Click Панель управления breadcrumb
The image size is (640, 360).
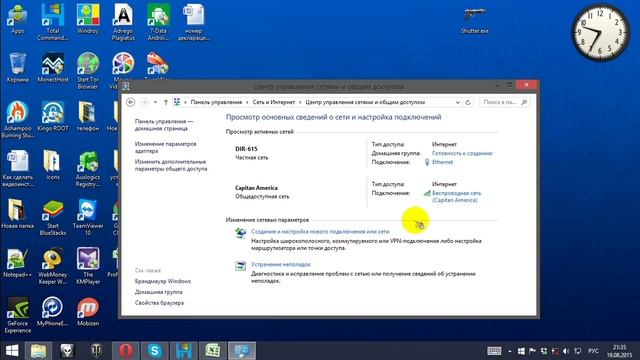click(x=216, y=102)
